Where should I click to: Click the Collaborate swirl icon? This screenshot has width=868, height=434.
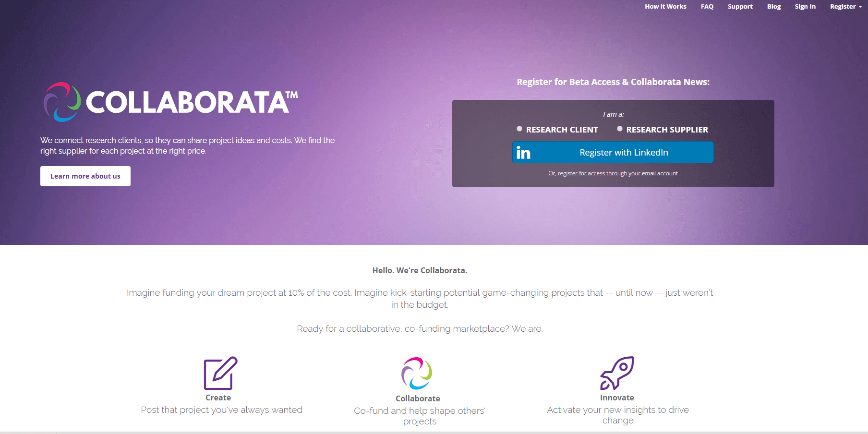pos(417,373)
